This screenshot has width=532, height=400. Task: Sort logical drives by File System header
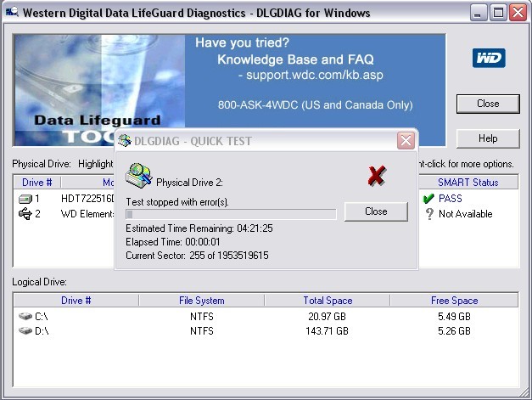click(x=202, y=301)
